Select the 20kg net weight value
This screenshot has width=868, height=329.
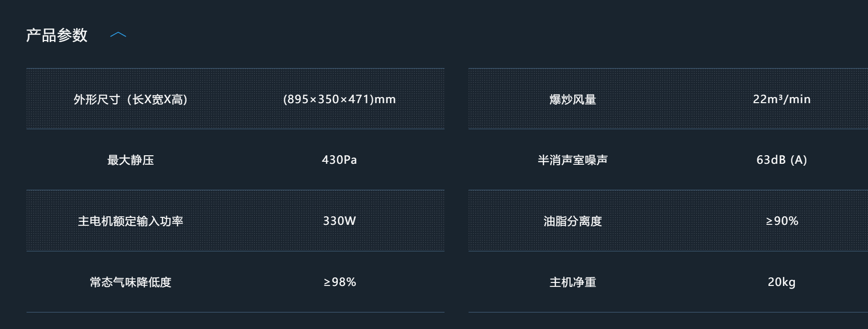(x=781, y=282)
